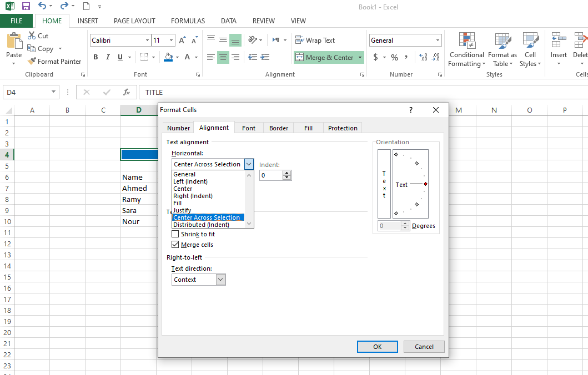Apply Percent Style number format
The image size is (588, 375).
click(x=394, y=57)
